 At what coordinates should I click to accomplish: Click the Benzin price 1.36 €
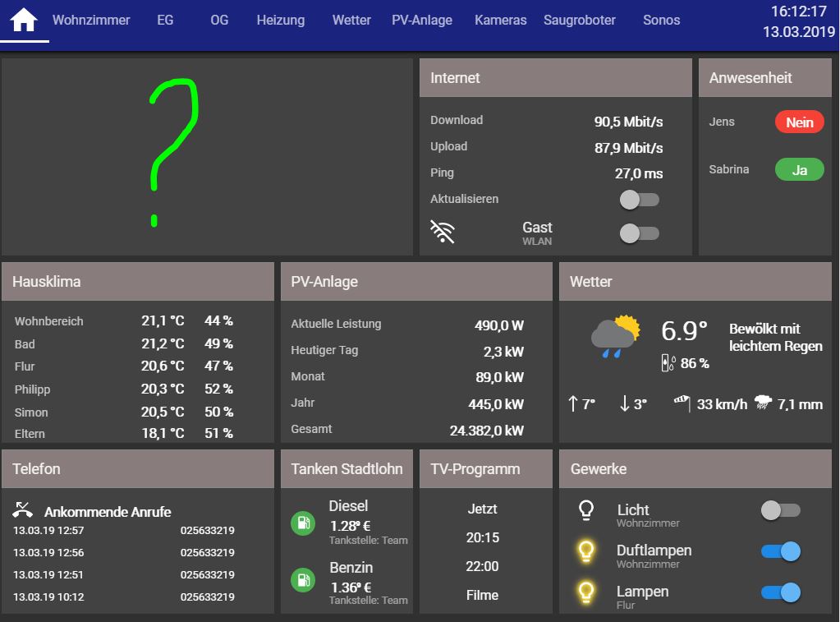click(351, 587)
